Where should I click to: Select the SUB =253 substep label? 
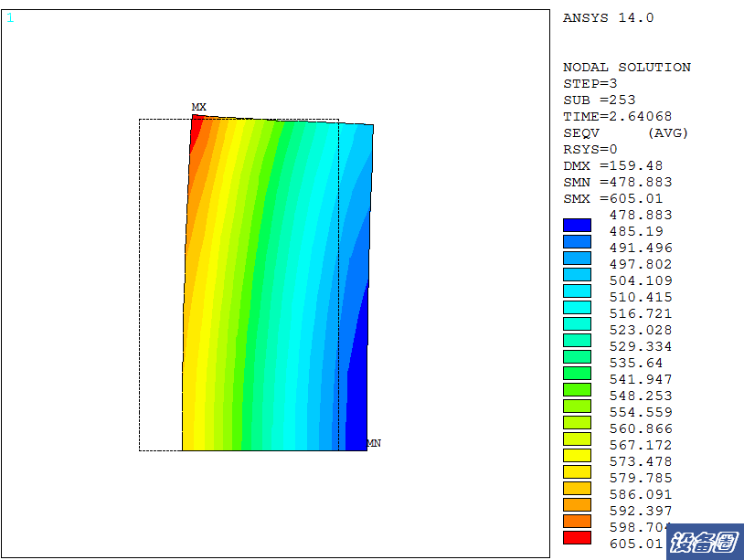599,100
